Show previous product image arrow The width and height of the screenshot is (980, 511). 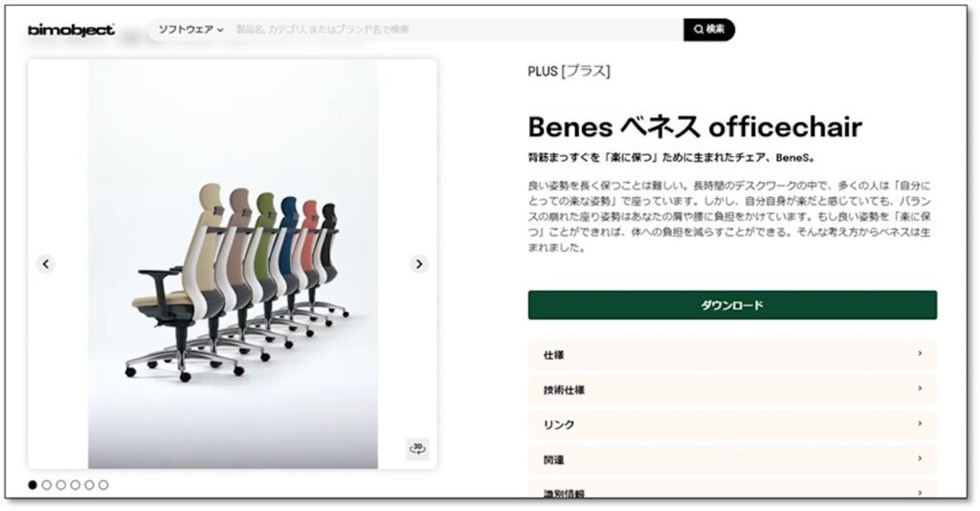pos(46,264)
